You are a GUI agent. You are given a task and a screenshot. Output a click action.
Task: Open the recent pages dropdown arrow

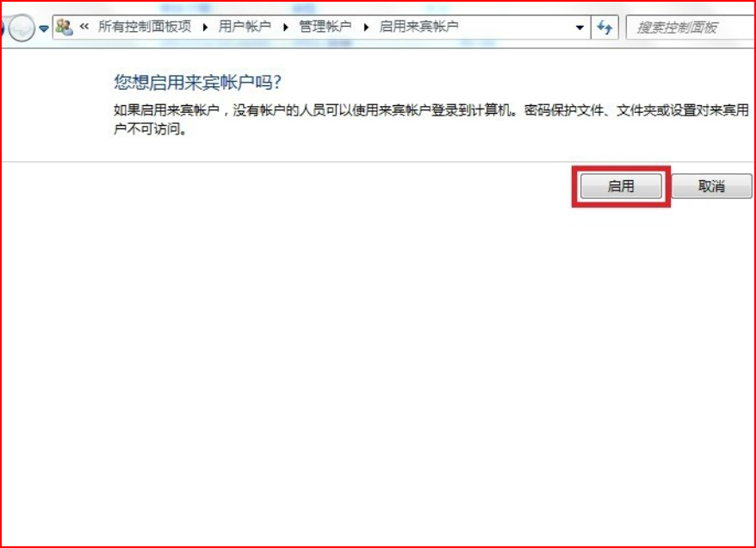[x=43, y=28]
